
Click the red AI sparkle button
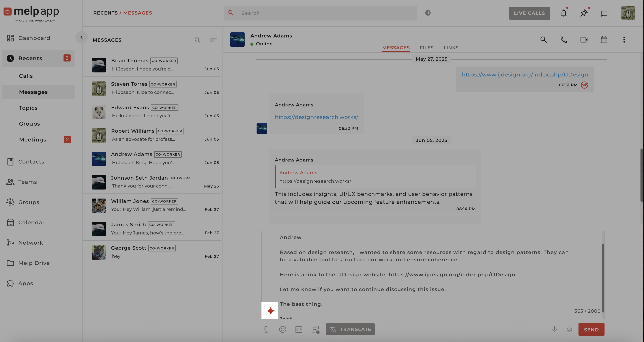pyautogui.click(x=270, y=310)
